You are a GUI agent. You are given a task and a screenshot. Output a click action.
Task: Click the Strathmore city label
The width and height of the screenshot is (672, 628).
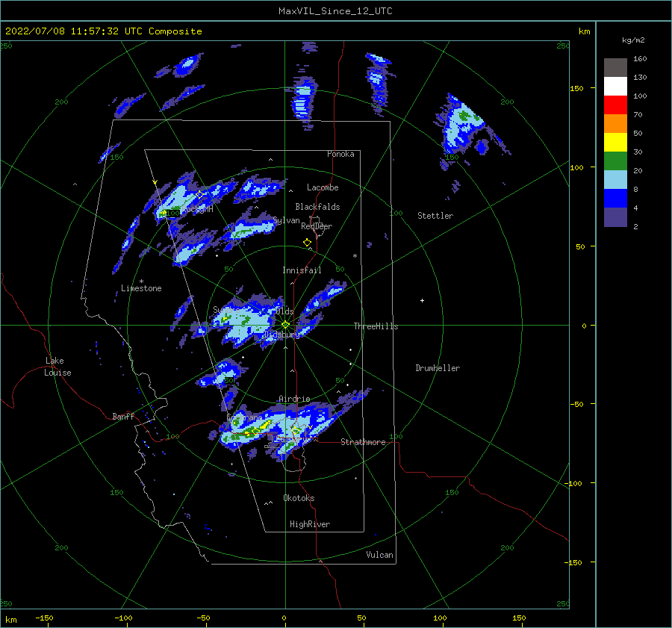363,442
